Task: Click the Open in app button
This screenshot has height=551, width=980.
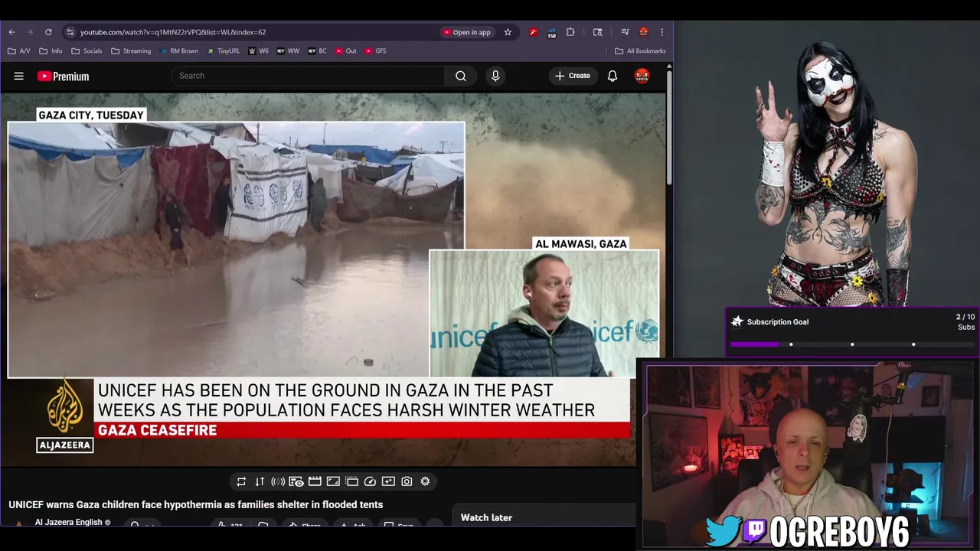Action: click(466, 32)
